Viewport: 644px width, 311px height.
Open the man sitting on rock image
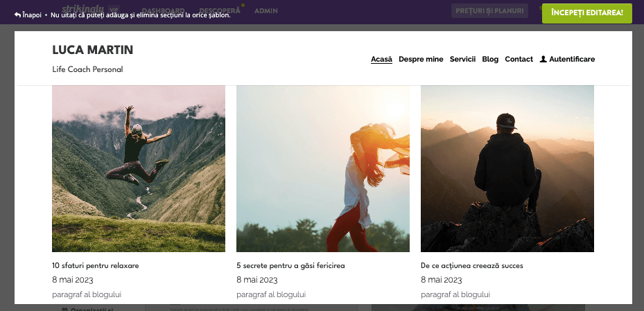[x=507, y=168]
